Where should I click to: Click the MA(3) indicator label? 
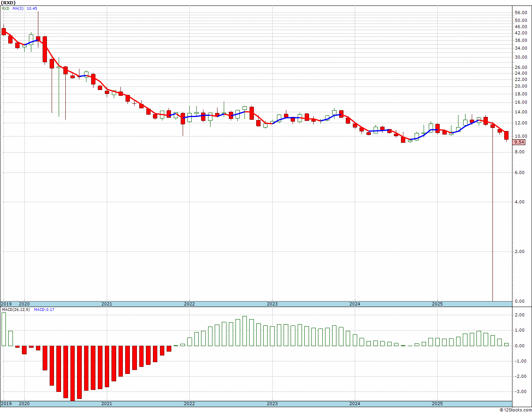coord(18,9)
